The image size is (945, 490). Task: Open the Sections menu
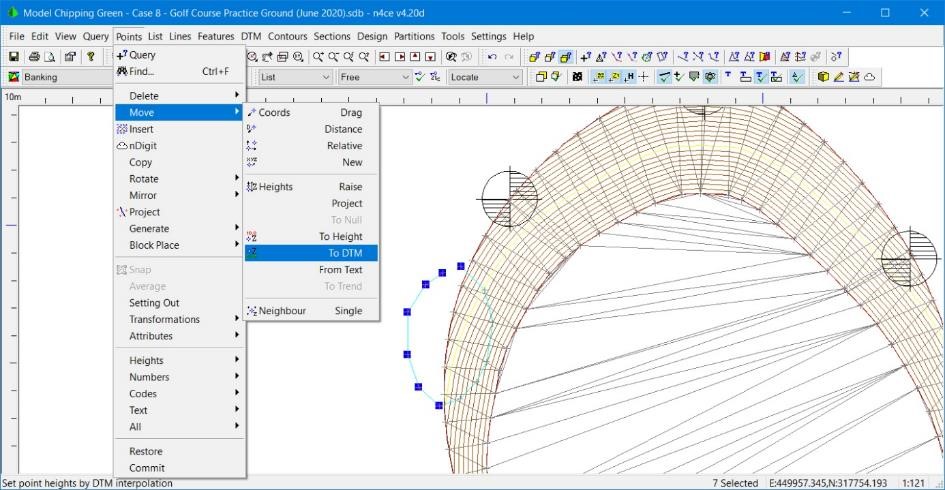point(331,36)
